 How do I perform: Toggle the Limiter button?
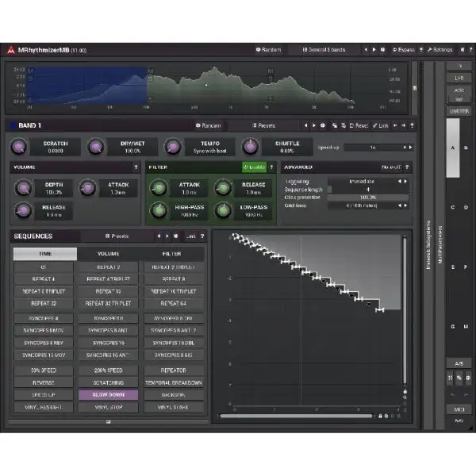click(459, 111)
